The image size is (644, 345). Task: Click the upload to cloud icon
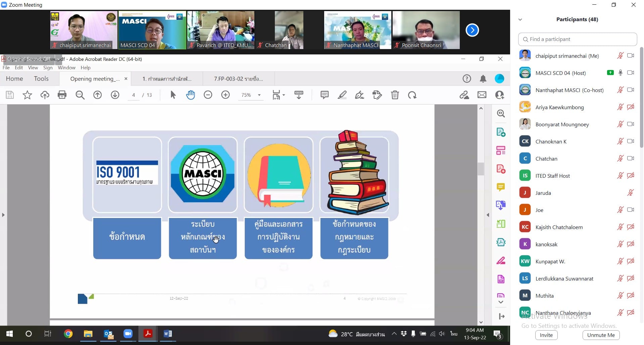point(45,95)
